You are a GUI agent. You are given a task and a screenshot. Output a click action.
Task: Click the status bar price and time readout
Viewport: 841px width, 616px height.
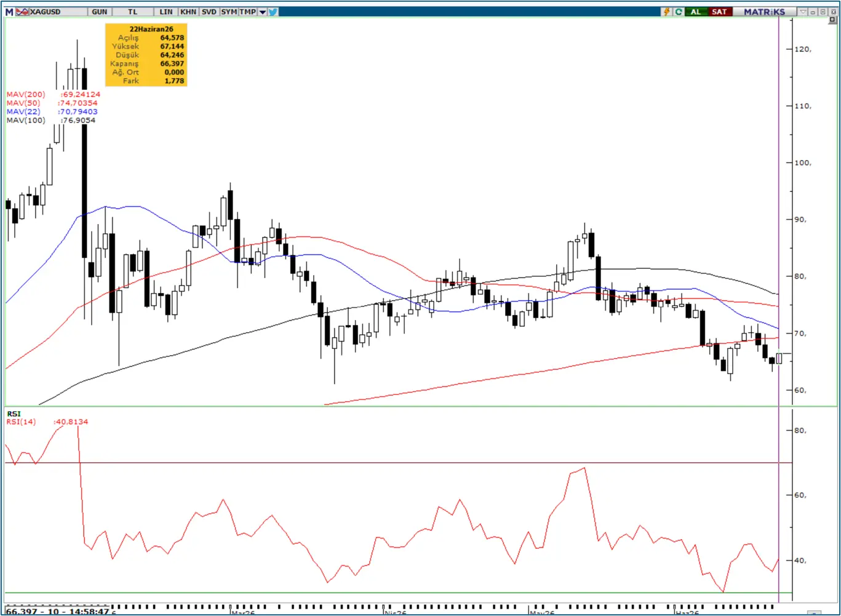coord(57,611)
